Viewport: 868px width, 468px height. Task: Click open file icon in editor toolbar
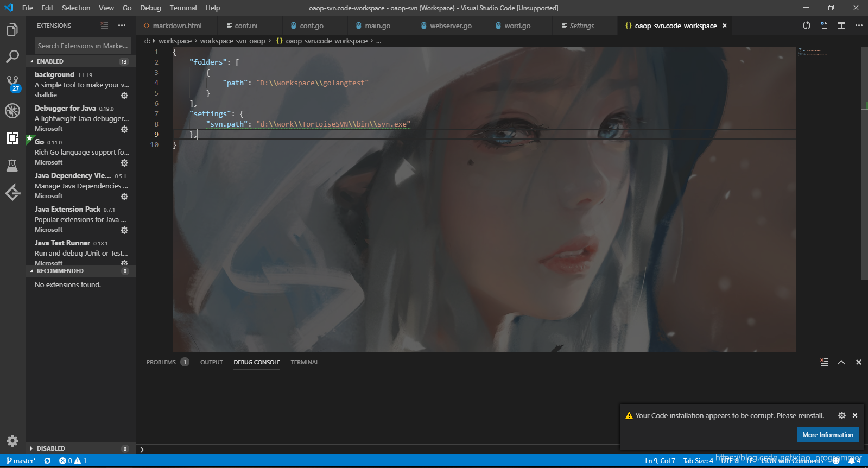(x=824, y=26)
